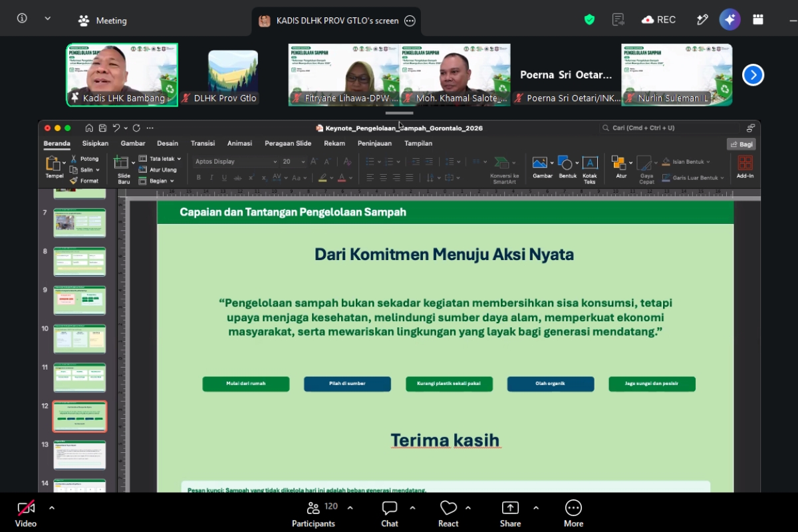Click the Zoom notes document icon
The image size is (798, 532).
(x=618, y=20)
